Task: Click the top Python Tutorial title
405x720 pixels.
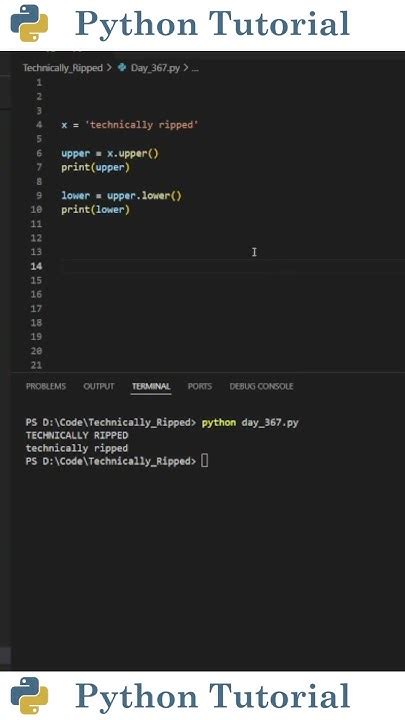Action: point(212,24)
